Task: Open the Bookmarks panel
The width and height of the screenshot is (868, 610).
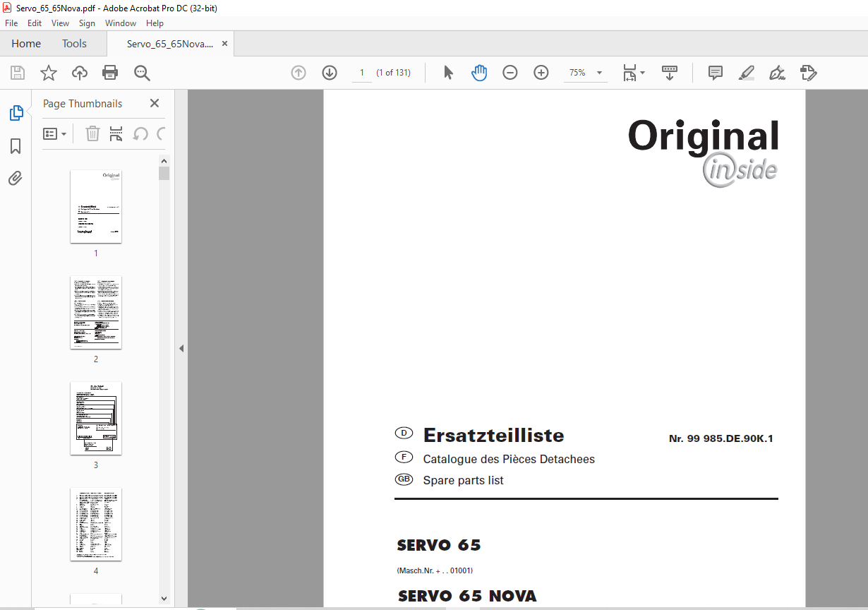Action: (x=16, y=146)
